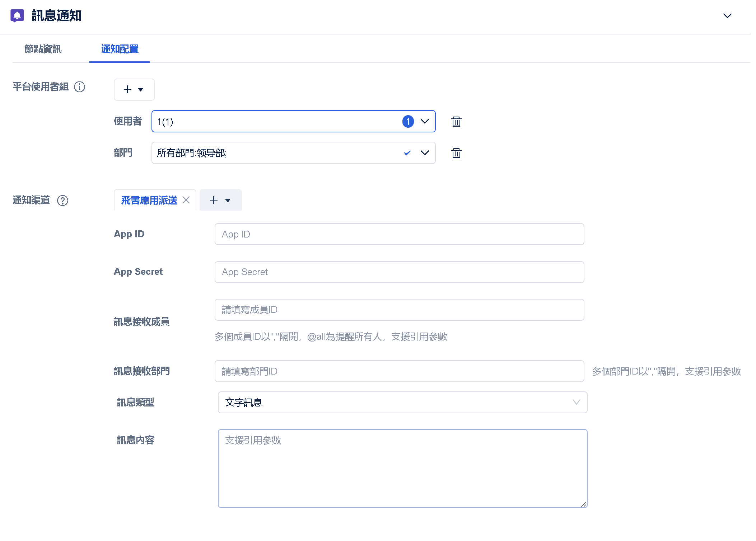Click info icon beside 平台使用者組
This screenshot has height=541, width=756.
pos(79,87)
